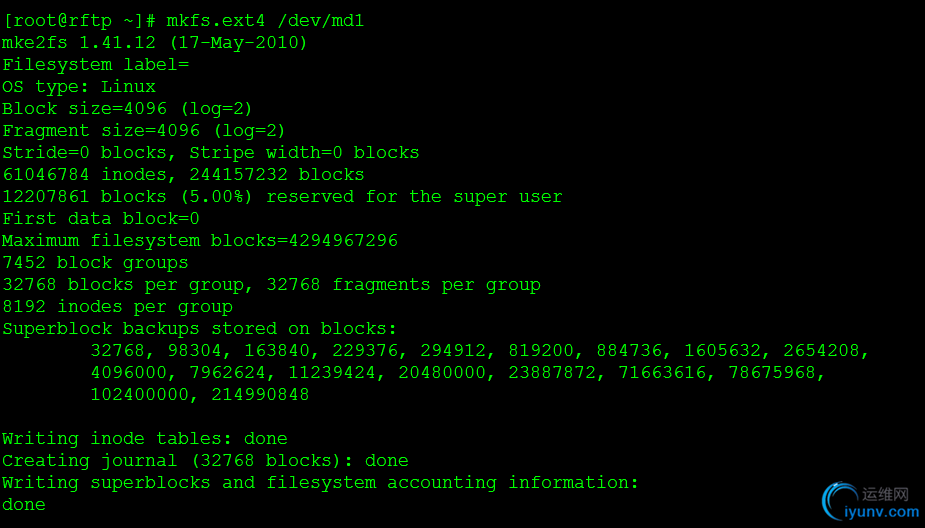Click the Writing inode tables line
Image resolution: width=925 pixels, height=528 pixels.
tap(145, 439)
